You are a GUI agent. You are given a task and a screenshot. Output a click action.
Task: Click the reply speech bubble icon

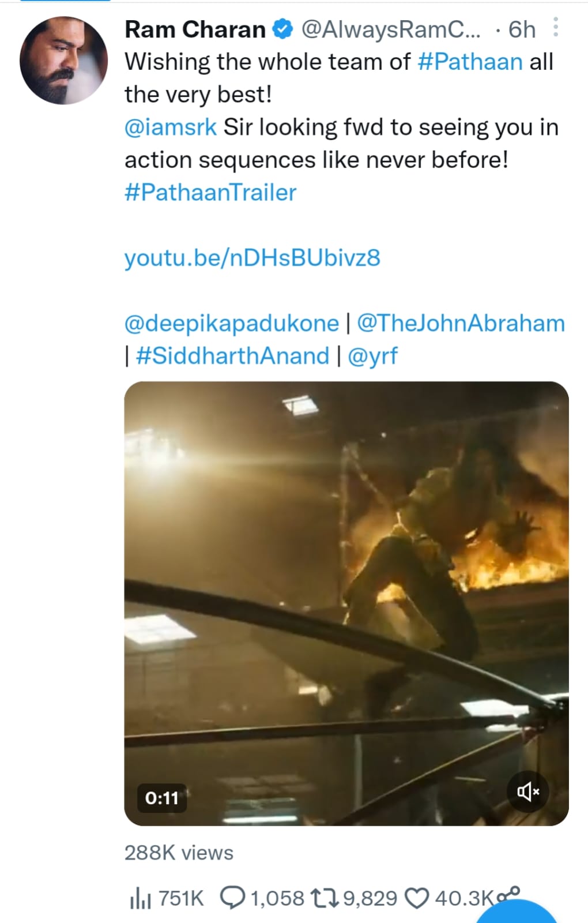tap(233, 898)
